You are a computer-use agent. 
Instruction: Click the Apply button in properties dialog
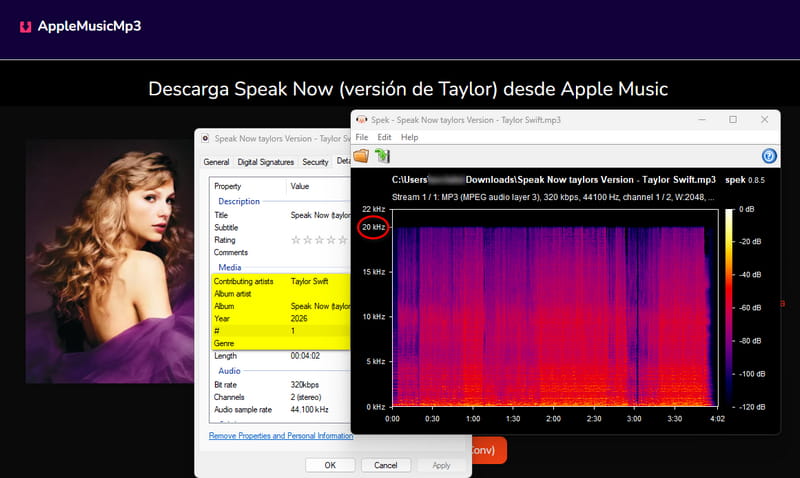pos(441,465)
